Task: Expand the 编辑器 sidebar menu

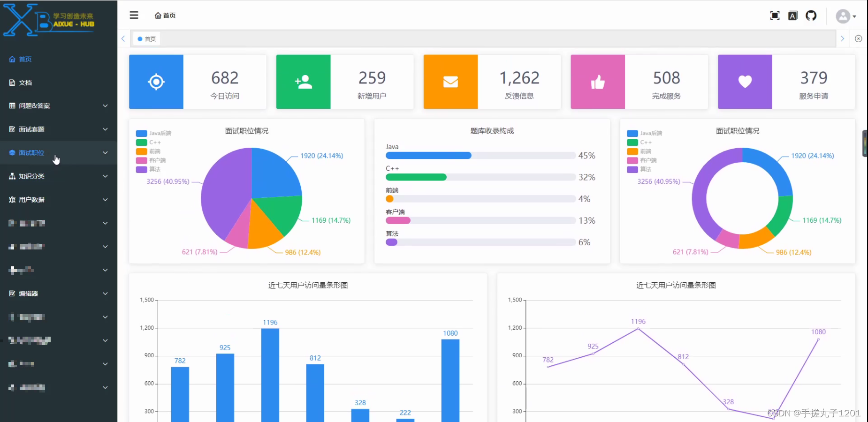Action: point(59,294)
